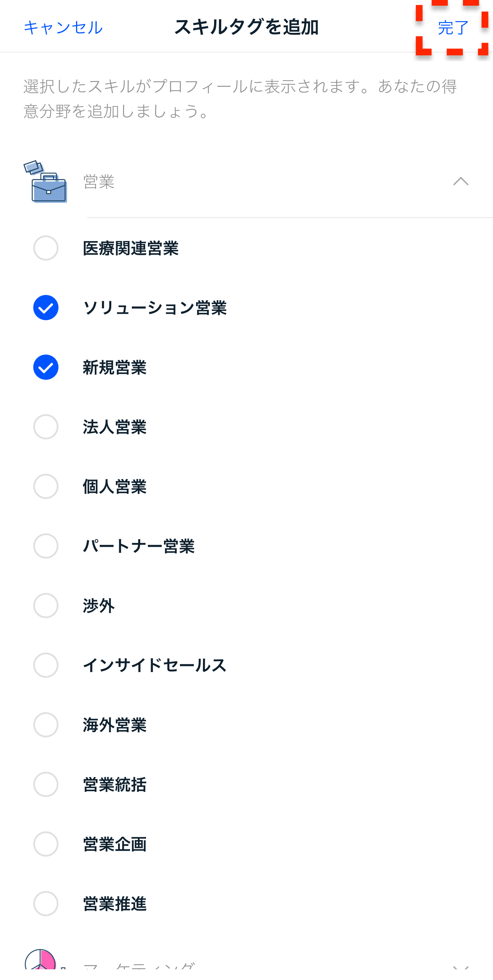Check the 個人営業 option circle
This screenshot has height=980, width=493.
[x=46, y=486]
